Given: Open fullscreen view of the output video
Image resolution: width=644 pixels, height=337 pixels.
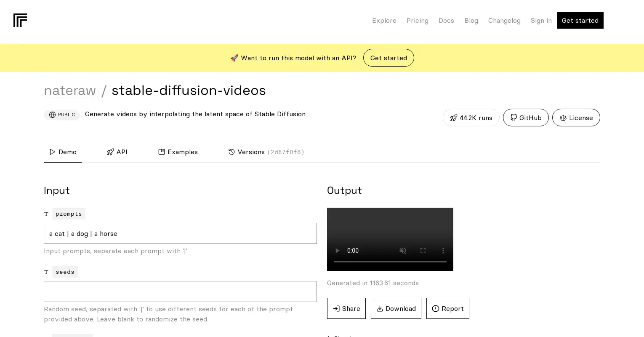Looking at the screenshot, I should coord(423,251).
